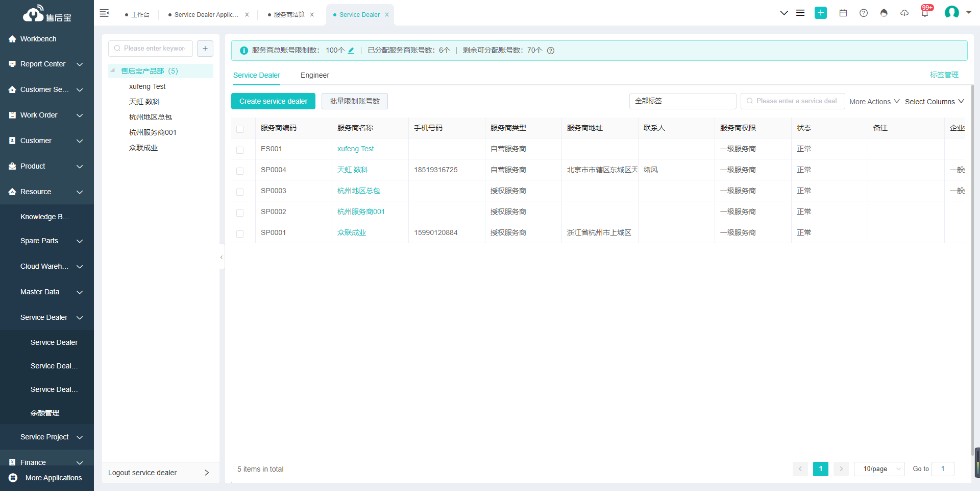Click pagination page 1 button
Image resolution: width=980 pixels, height=491 pixels.
coord(821,469)
